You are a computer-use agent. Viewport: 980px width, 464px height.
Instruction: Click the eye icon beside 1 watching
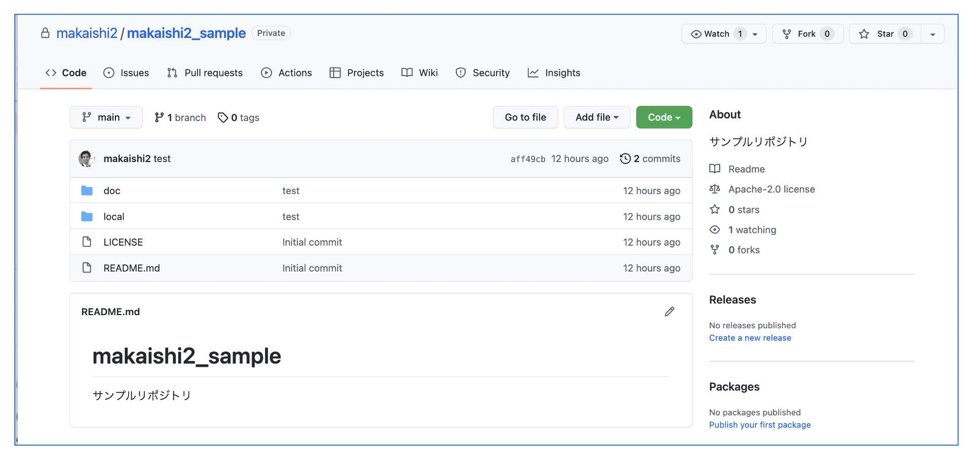715,229
